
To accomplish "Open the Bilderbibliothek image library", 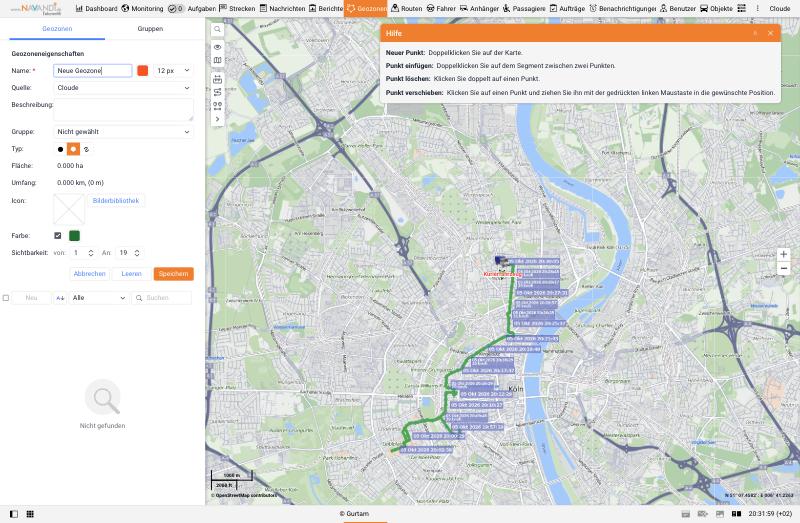I will (x=116, y=201).
